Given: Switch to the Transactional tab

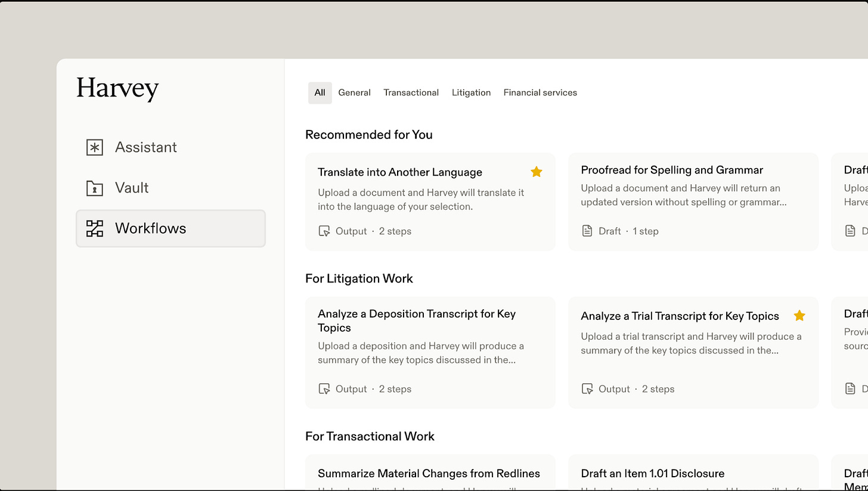Looking at the screenshot, I should click(x=411, y=93).
